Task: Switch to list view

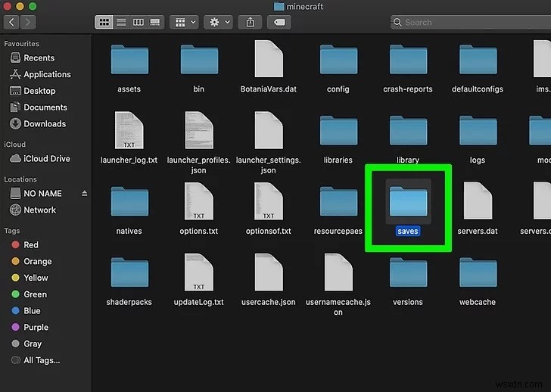Action: pyautogui.click(x=121, y=23)
